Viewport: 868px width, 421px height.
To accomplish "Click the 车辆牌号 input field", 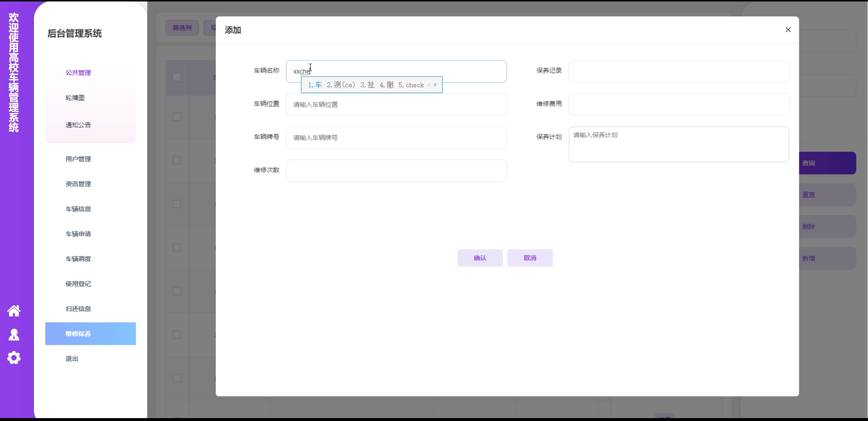I will (396, 137).
